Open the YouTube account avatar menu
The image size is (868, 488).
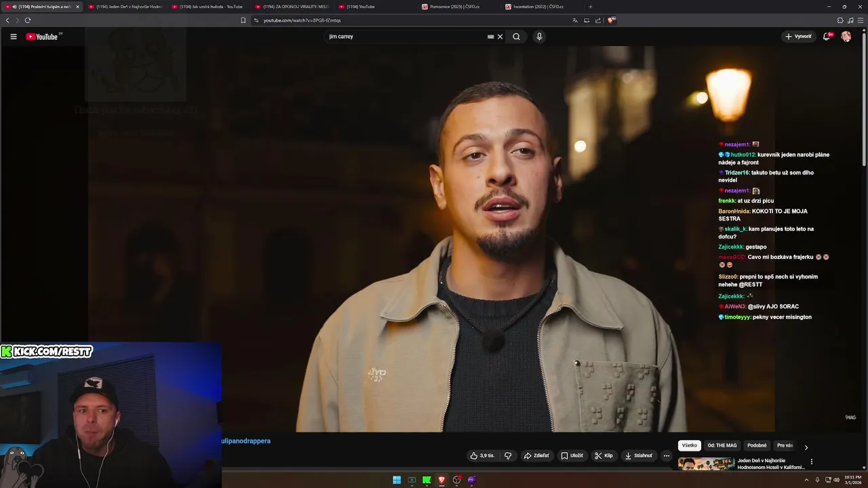[846, 37]
